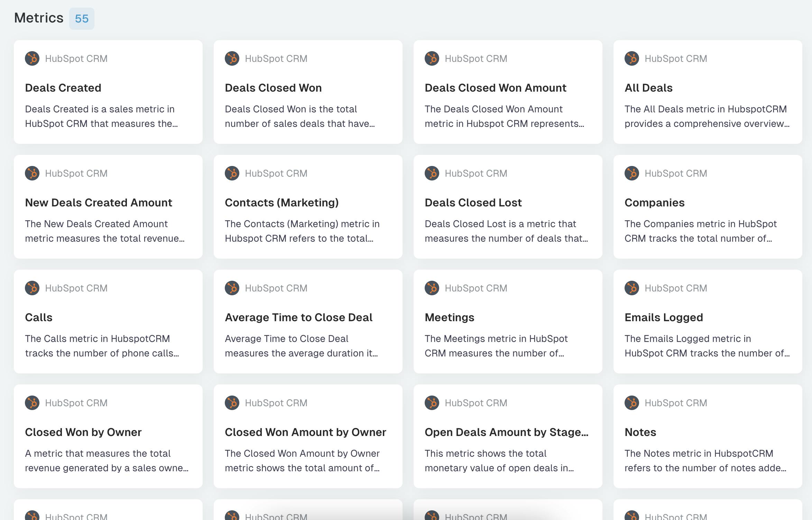812x520 pixels.
Task: Click HubSpot icon on Deals Closed Won Amount card
Action: (x=432, y=58)
